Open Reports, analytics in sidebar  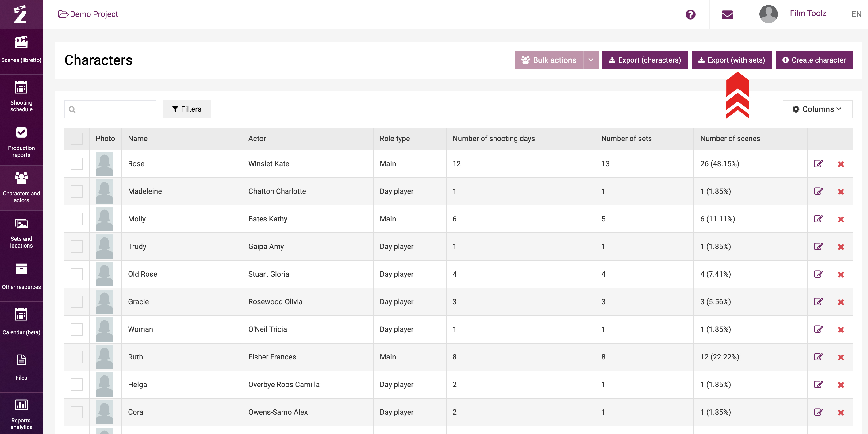(21, 414)
